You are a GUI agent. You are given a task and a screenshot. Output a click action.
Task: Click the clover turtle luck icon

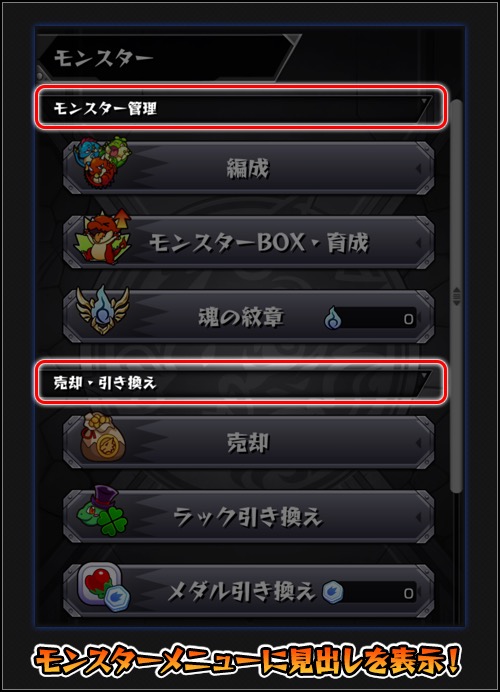102,511
